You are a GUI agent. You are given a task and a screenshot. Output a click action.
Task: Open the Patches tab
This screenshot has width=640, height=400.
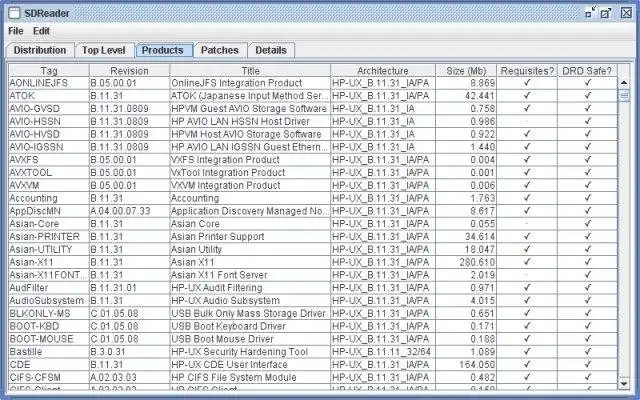click(x=220, y=50)
